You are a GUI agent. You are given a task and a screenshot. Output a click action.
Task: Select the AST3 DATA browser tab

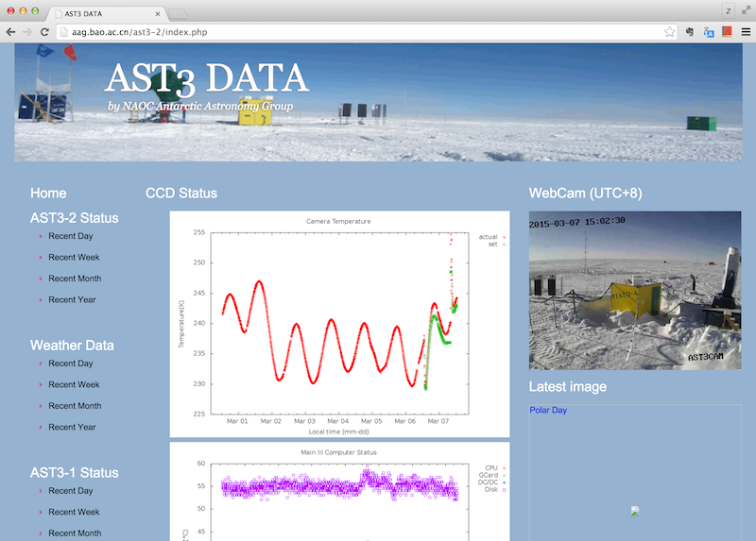click(x=104, y=14)
